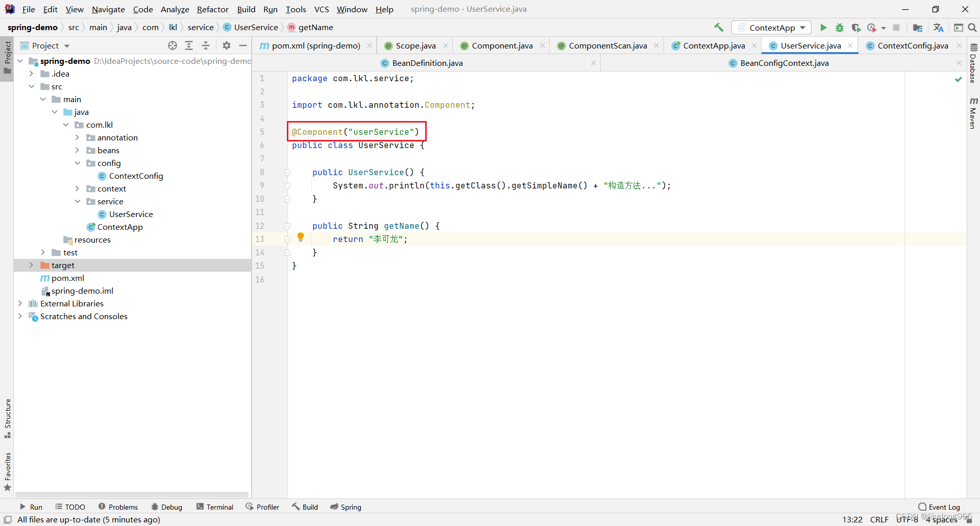This screenshot has width=980, height=526.
Task: Click the profiler run icon
Action: (x=872, y=28)
